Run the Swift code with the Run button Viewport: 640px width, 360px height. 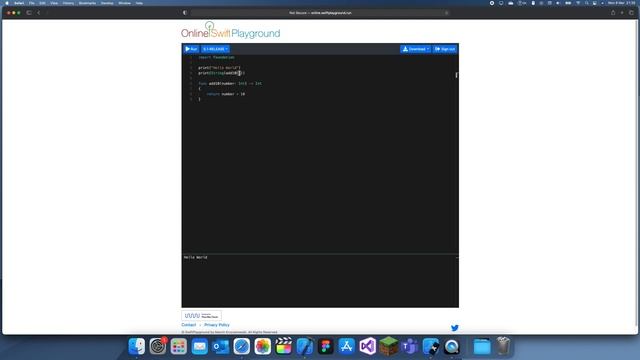191,49
